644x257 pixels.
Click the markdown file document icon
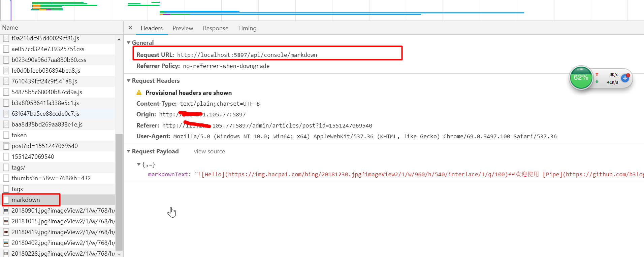(x=6, y=200)
